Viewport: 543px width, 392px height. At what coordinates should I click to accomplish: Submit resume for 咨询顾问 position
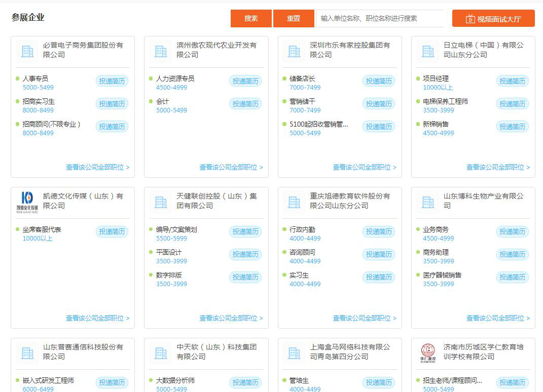[x=379, y=254]
